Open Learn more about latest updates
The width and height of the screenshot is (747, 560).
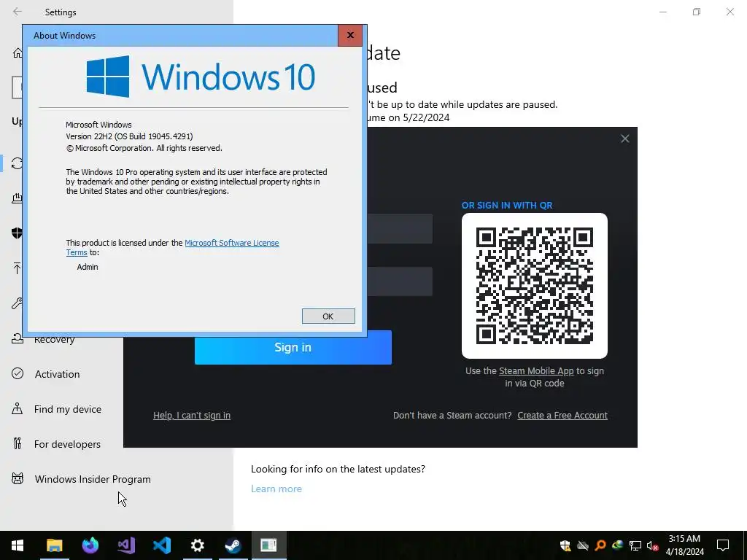(x=276, y=489)
